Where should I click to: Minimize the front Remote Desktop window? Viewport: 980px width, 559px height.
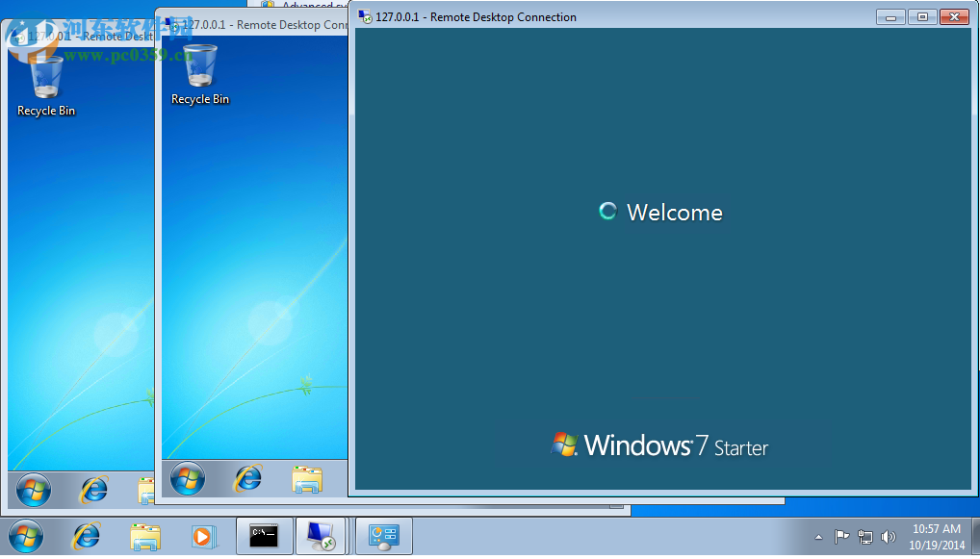click(890, 17)
